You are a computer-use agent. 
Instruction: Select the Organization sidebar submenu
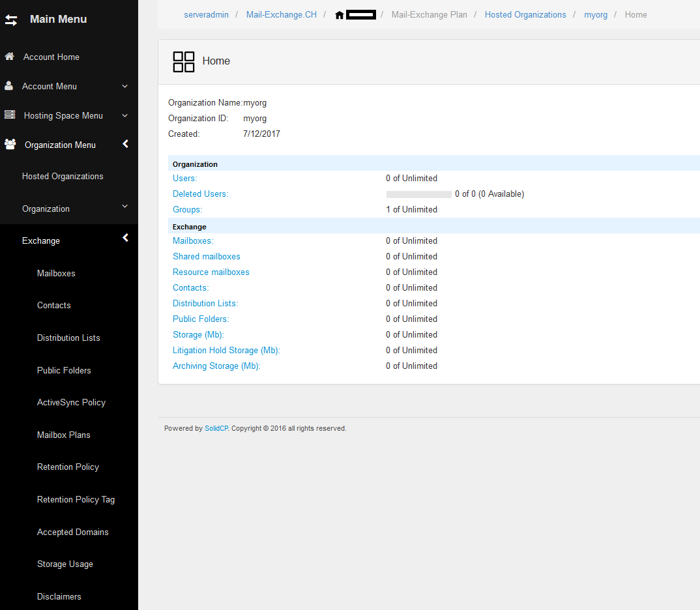[x=46, y=209]
